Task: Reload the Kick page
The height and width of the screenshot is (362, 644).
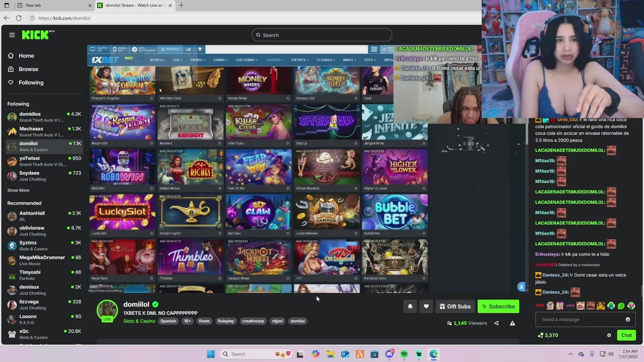Action: click(x=19, y=18)
